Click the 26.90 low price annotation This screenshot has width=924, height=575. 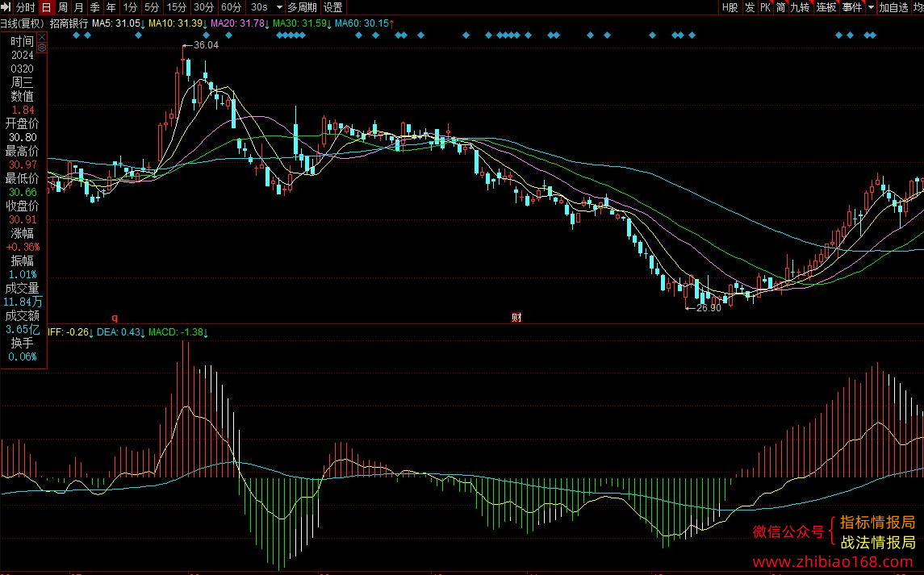[709, 308]
